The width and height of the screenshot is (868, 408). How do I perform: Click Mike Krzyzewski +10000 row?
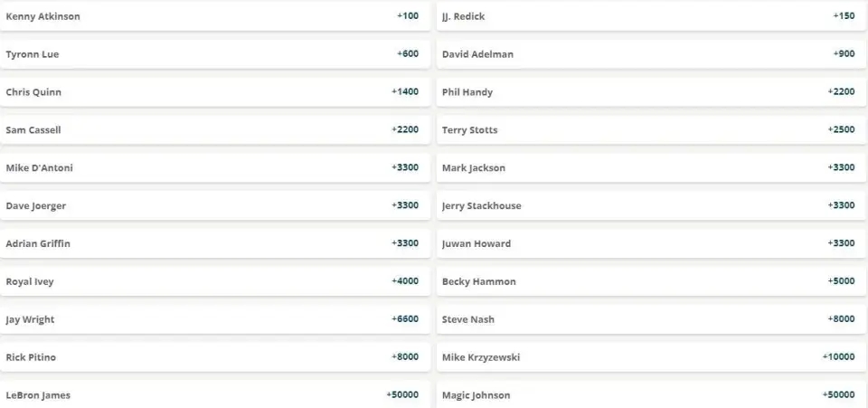pos(651,357)
